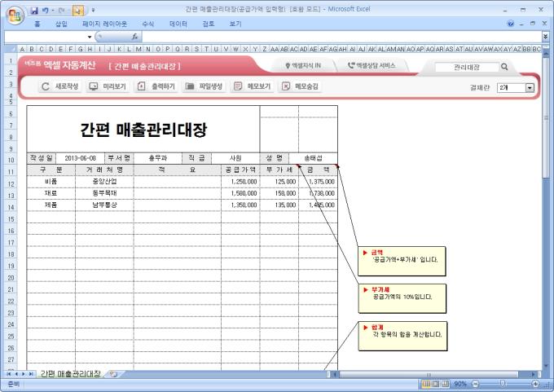Click the 금액 memo comment box
The width and height of the screenshot is (554, 392).
coord(402,262)
